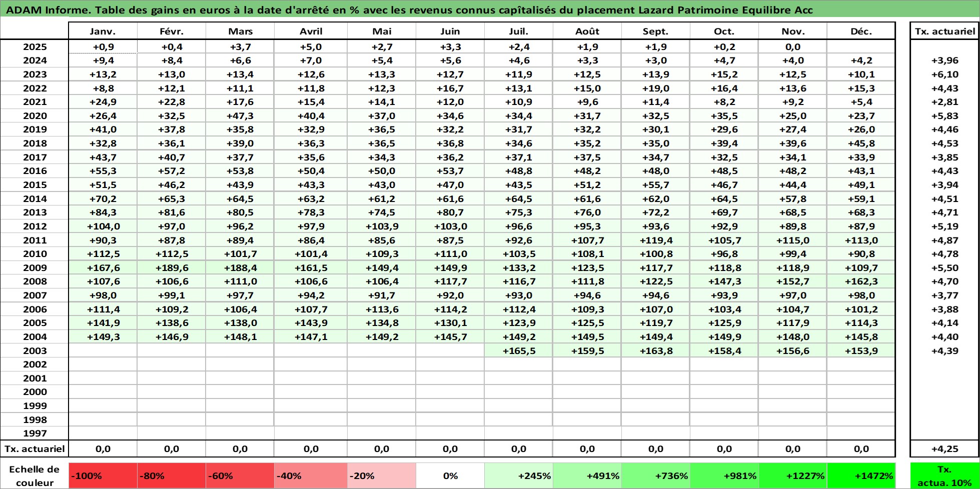The width and height of the screenshot is (980, 489).
Task: Select the +98,0 cell in Janv. 2007
Action: pyautogui.click(x=103, y=295)
